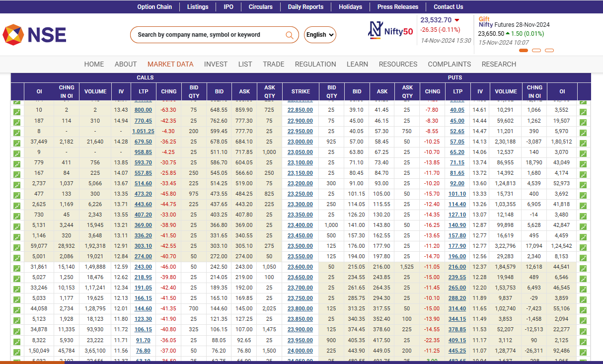603x364 pixels.
Task: Open Daily Reports in top bar
Action: (x=305, y=7)
